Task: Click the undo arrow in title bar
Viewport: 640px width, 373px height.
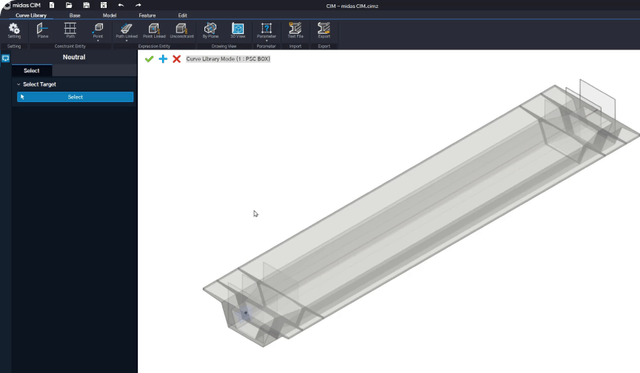Action: [121, 5]
